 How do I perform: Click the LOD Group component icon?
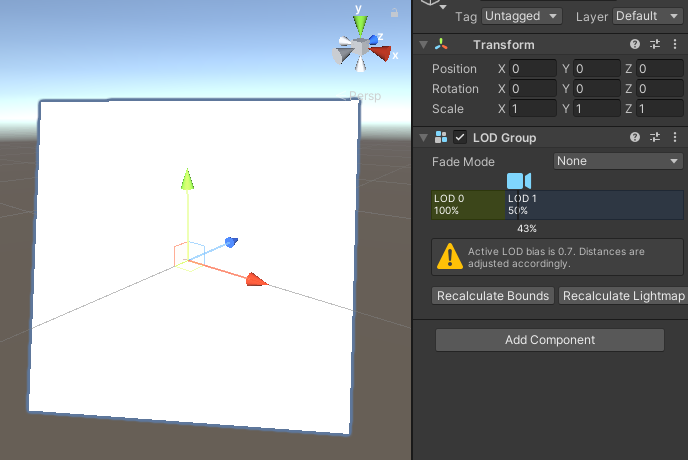(x=441, y=137)
